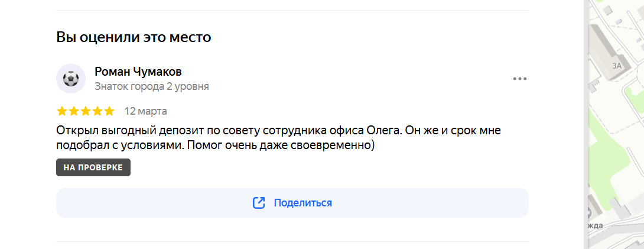The width and height of the screenshot is (644, 249).
Task: Open the three-dot review options menu
Action: pyautogui.click(x=519, y=79)
